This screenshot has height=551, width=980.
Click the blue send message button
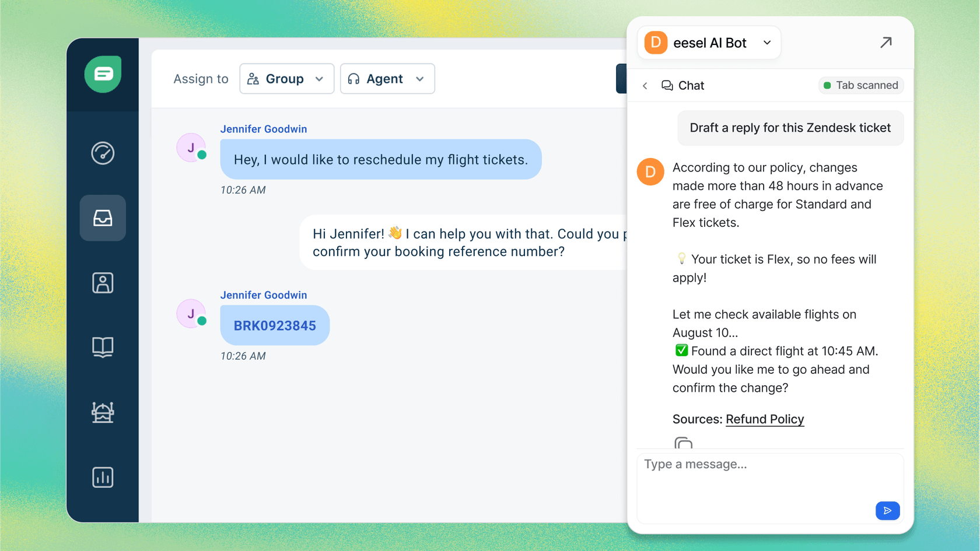pyautogui.click(x=887, y=511)
